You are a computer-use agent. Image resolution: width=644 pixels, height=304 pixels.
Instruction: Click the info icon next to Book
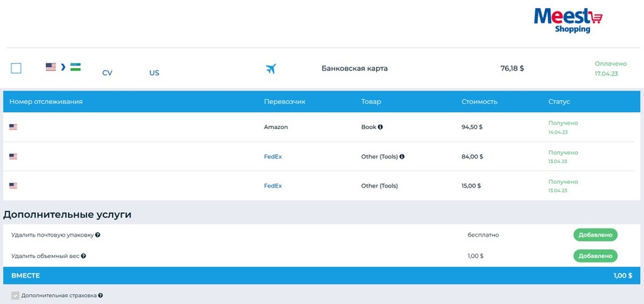click(380, 127)
